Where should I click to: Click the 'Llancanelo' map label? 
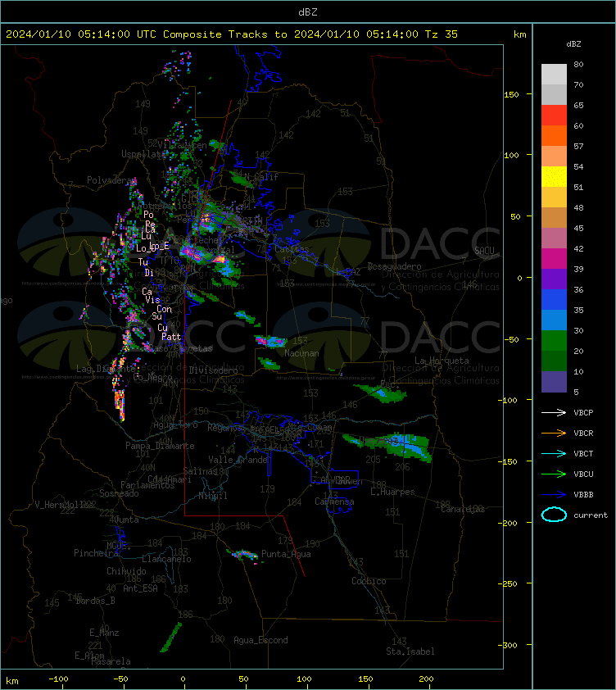(166, 559)
